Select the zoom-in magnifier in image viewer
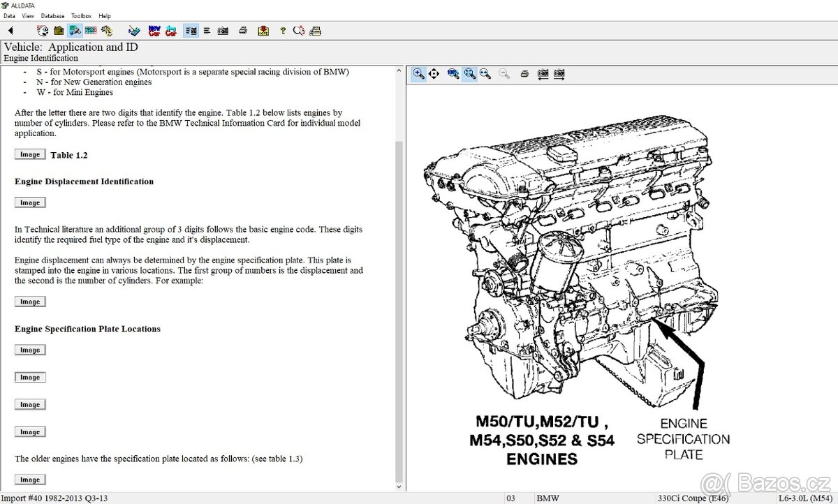 coord(418,73)
